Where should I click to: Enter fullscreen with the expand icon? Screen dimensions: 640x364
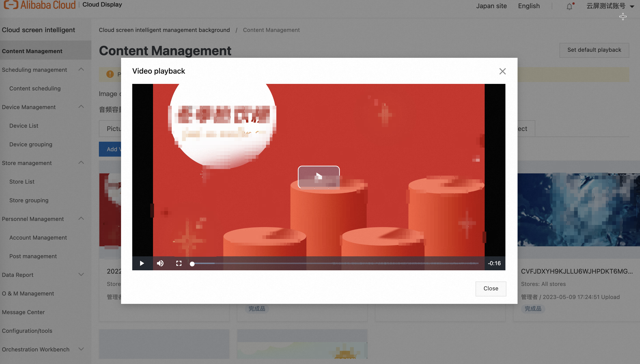point(179,263)
